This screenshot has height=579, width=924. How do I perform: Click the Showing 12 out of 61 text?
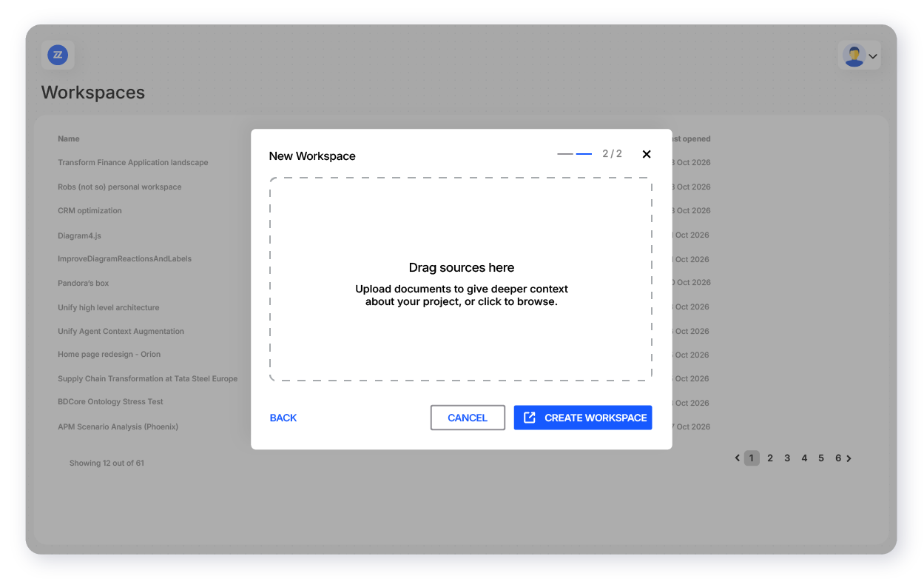pos(107,463)
